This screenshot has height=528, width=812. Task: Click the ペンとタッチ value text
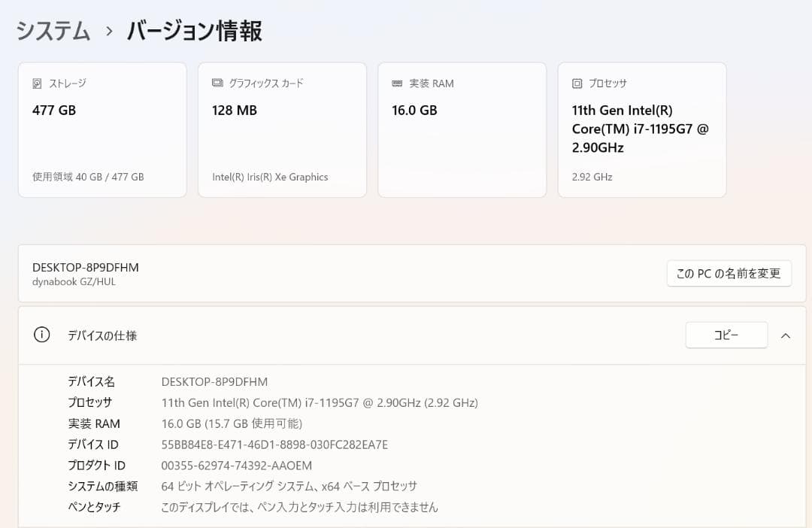pos(299,507)
